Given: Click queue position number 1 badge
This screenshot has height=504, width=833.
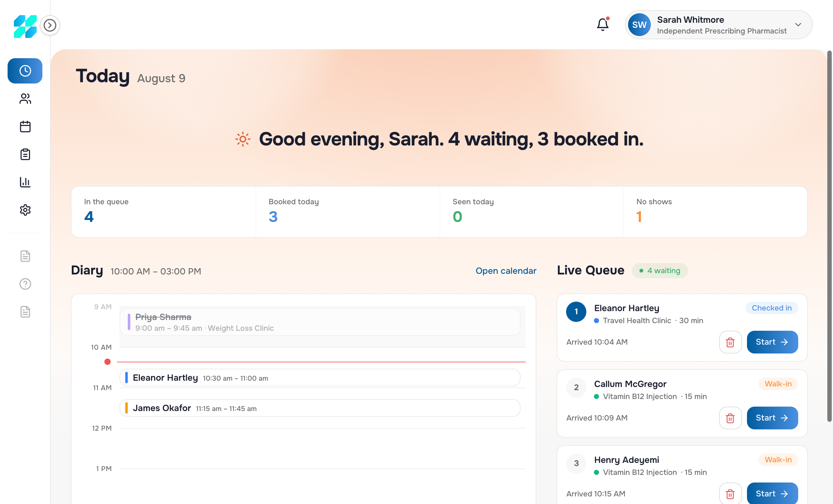Looking at the screenshot, I should coord(576,312).
